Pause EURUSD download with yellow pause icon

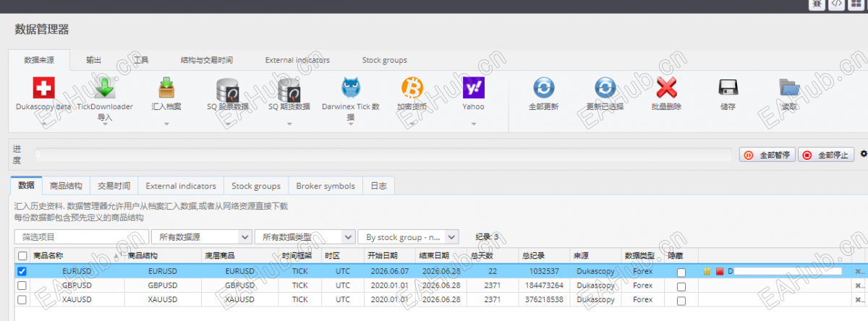(x=707, y=272)
